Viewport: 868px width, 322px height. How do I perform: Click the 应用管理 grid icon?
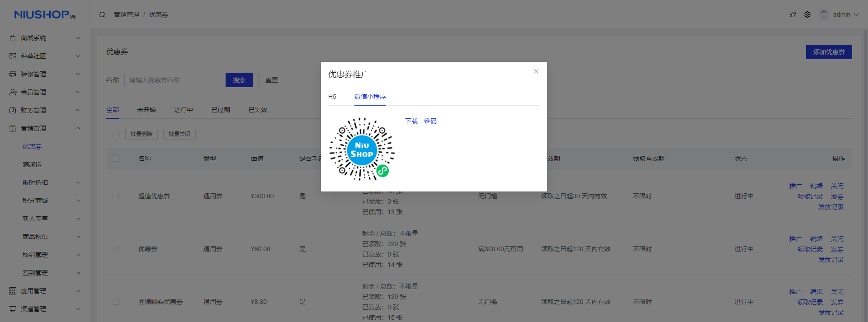(x=13, y=291)
